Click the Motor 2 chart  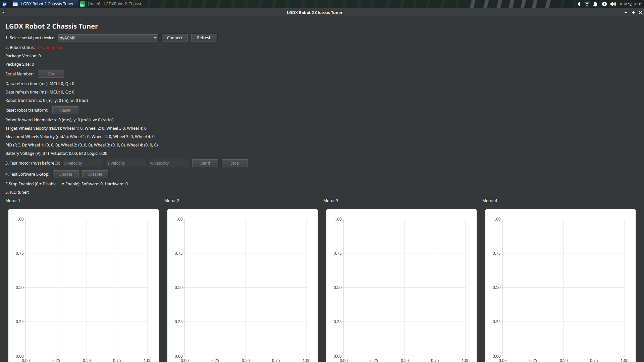coord(243,286)
